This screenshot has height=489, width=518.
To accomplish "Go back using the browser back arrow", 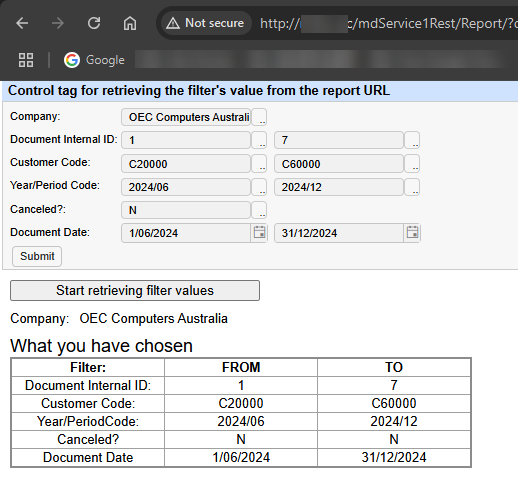I will point(22,23).
